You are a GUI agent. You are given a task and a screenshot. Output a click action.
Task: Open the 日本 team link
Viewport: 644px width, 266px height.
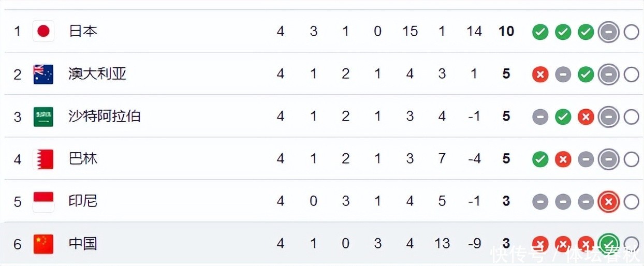click(83, 32)
